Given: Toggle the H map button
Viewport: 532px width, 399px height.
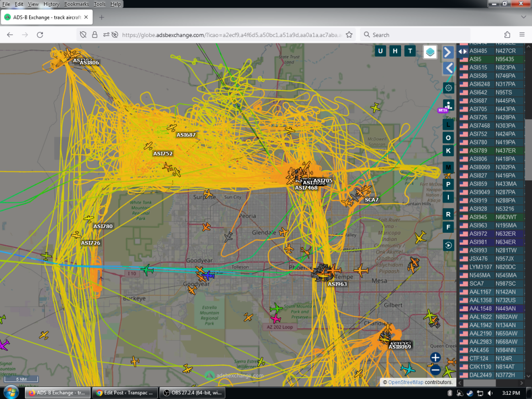Looking at the screenshot, I should [395, 51].
